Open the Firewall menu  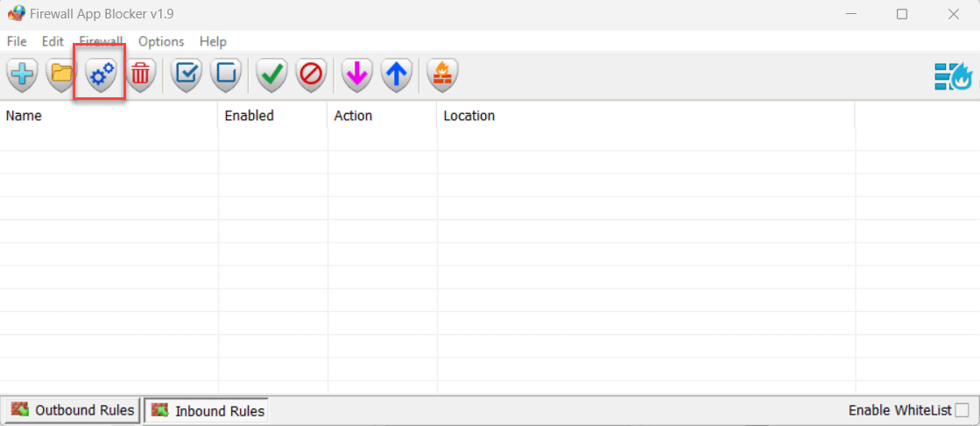[x=101, y=41]
